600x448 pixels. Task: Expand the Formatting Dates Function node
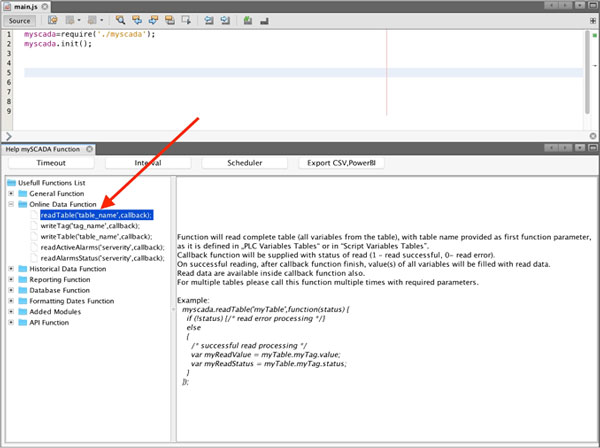click(x=11, y=301)
